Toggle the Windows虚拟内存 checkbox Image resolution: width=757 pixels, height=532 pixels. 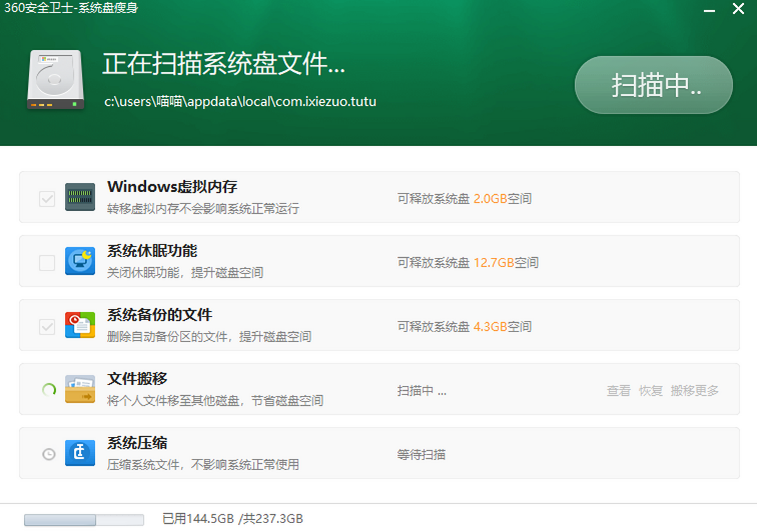point(47,199)
